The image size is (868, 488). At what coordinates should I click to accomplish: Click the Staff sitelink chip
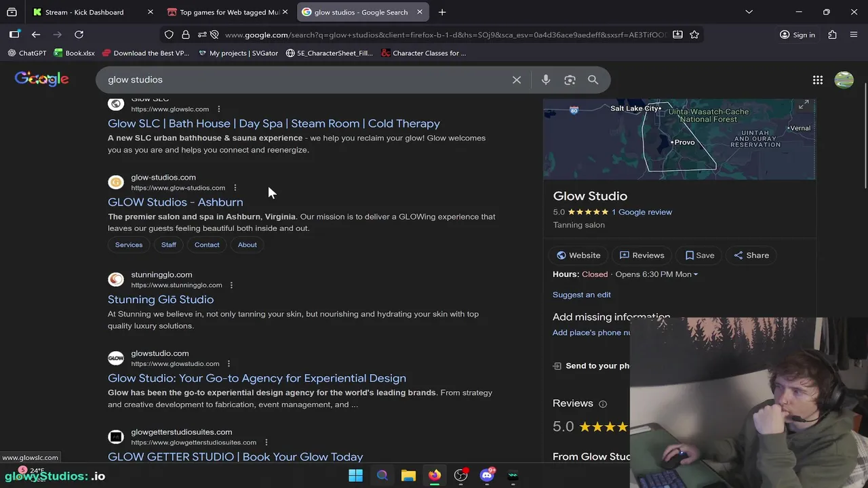pyautogui.click(x=169, y=245)
